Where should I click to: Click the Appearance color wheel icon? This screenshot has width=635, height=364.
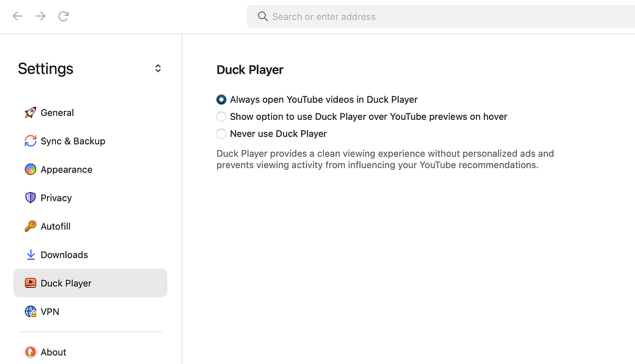(30, 169)
